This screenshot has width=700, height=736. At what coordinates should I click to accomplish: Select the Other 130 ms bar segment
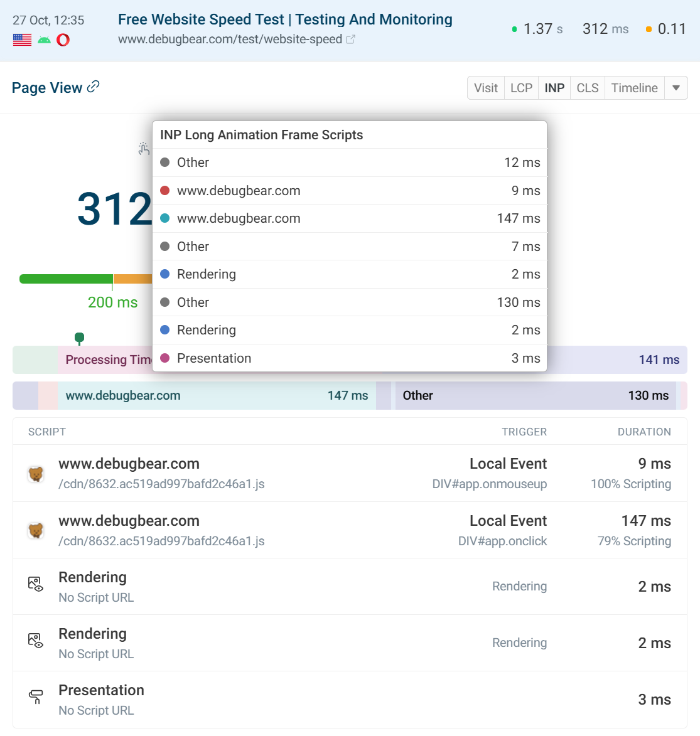(x=535, y=395)
